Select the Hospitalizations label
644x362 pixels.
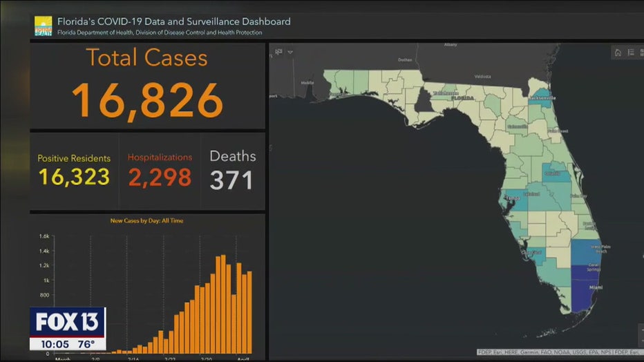tap(160, 158)
